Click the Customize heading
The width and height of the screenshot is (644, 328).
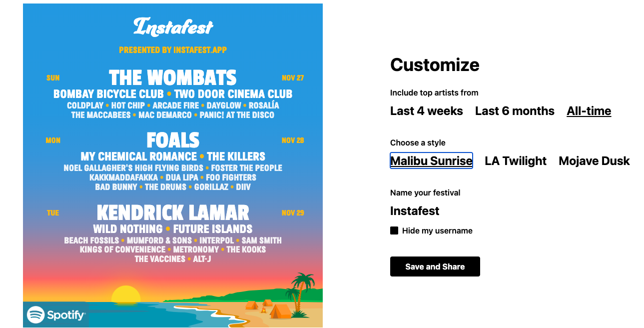[x=434, y=65]
